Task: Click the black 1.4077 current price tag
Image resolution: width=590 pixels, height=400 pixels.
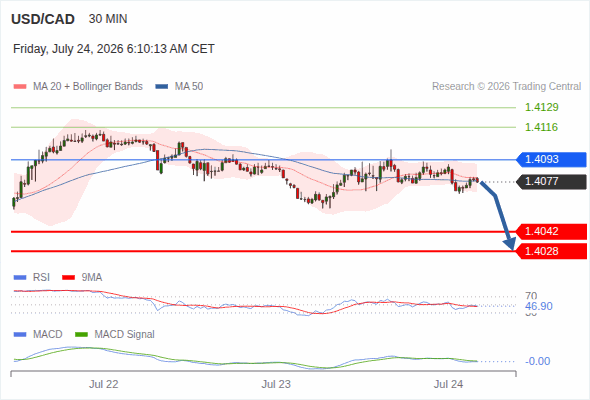Action: (551, 182)
